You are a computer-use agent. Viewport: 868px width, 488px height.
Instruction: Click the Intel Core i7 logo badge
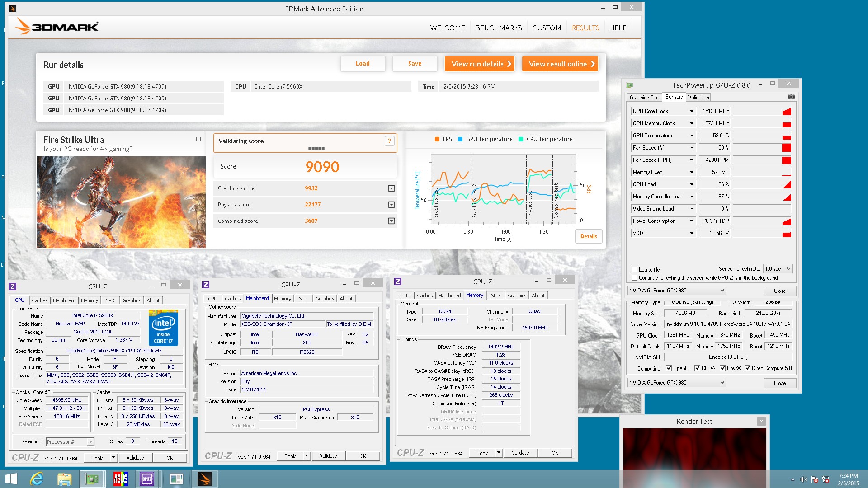tap(163, 328)
